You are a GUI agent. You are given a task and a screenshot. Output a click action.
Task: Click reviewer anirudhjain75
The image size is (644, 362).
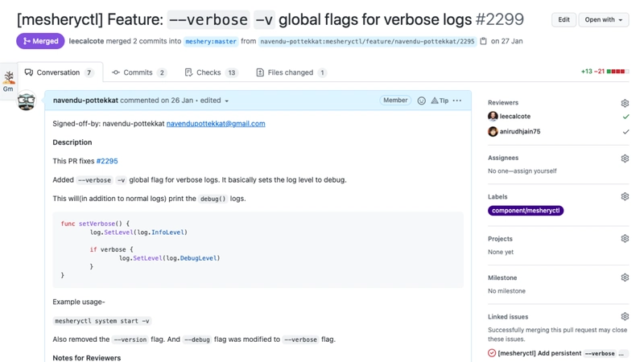[x=519, y=132]
